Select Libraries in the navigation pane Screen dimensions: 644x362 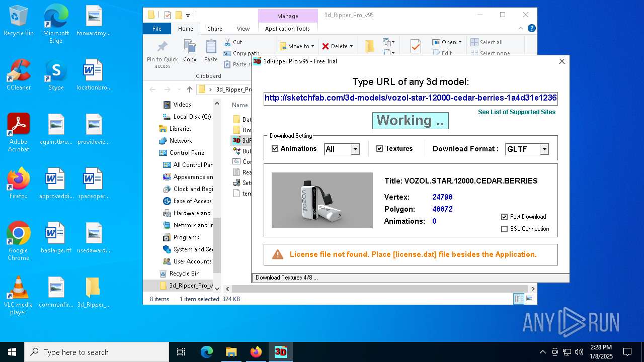[175, 129]
